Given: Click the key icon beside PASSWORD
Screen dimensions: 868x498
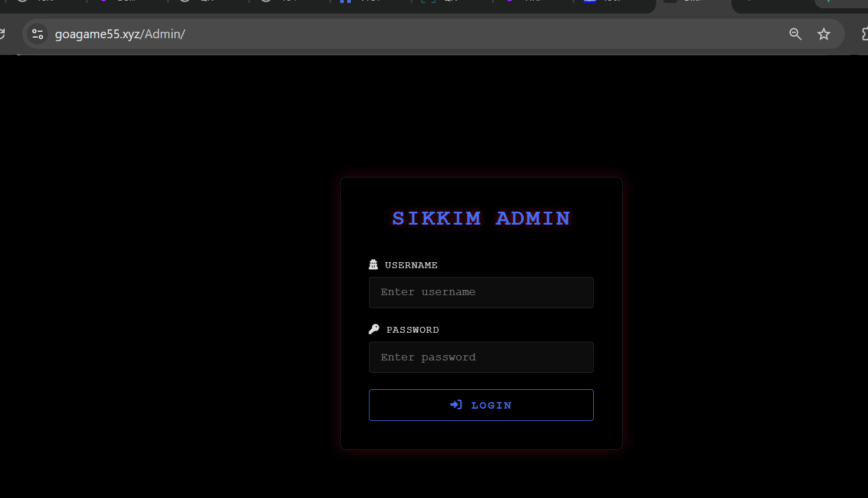Looking at the screenshot, I should [374, 329].
